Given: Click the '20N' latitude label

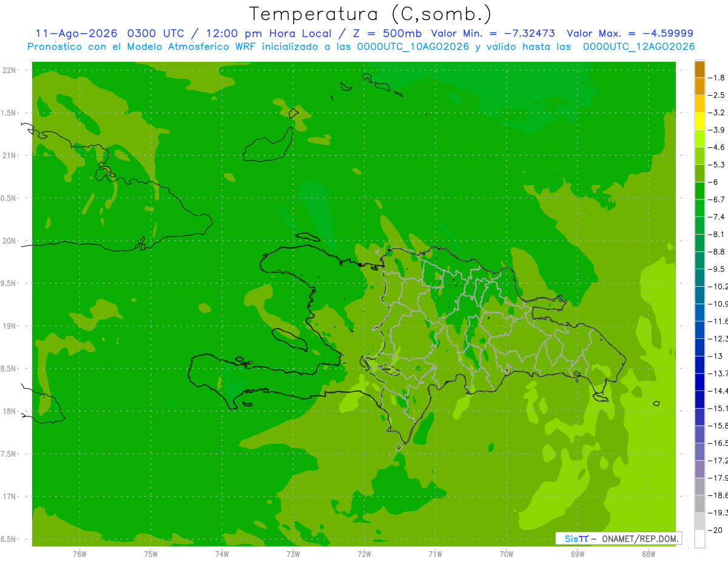Looking at the screenshot, I should [10, 241].
